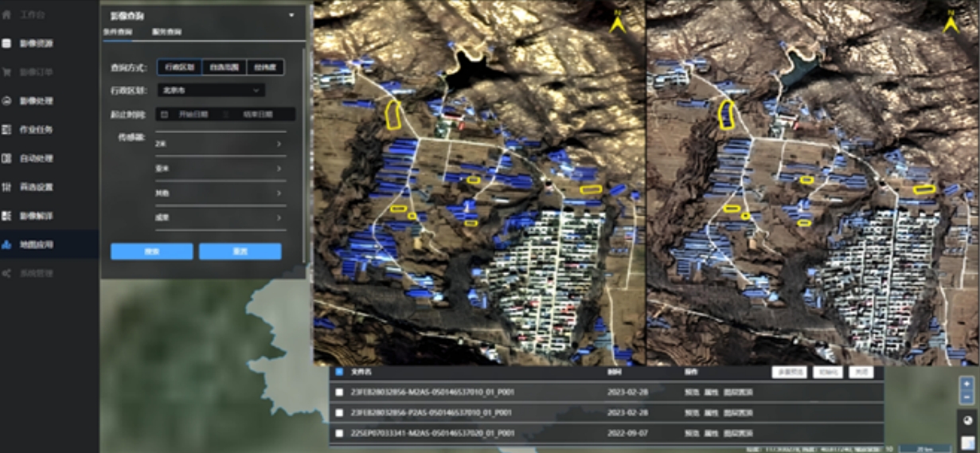Click the 影像资源 sidebar icon
This screenshot has width=980, height=453.
coord(7,43)
